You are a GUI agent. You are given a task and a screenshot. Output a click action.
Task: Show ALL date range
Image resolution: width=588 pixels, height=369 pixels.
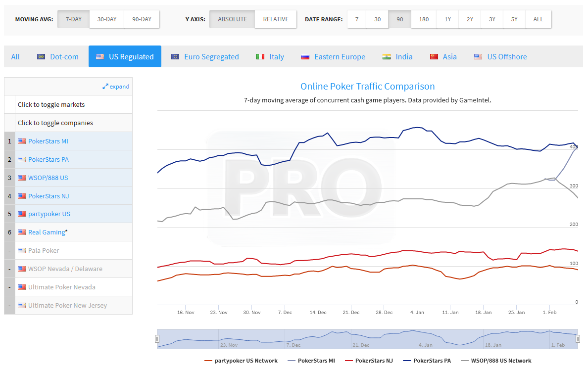538,19
